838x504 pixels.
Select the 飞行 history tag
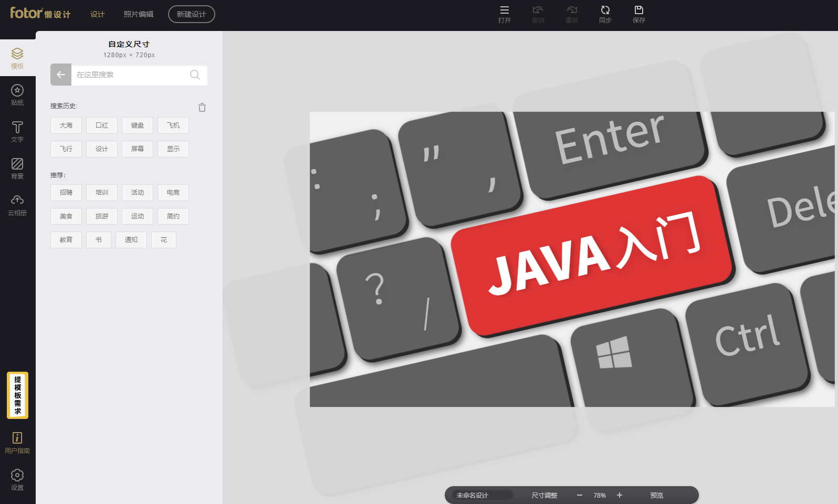66,149
